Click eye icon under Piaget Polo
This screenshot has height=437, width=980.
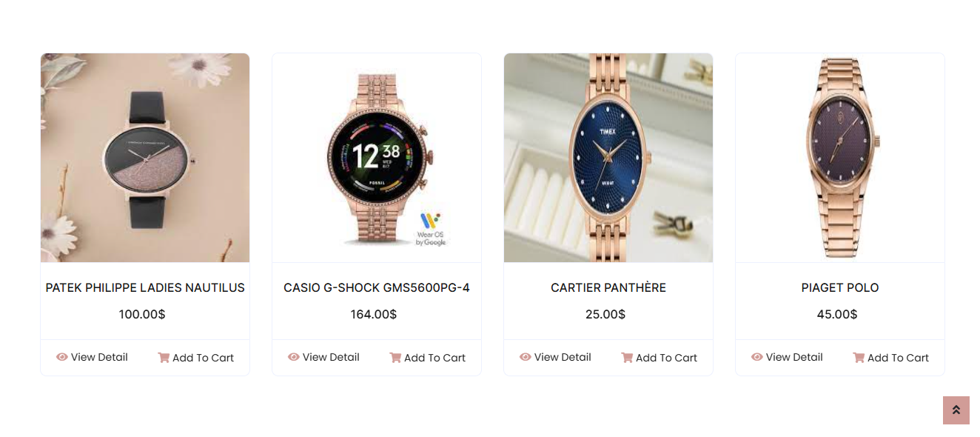(757, 357)
